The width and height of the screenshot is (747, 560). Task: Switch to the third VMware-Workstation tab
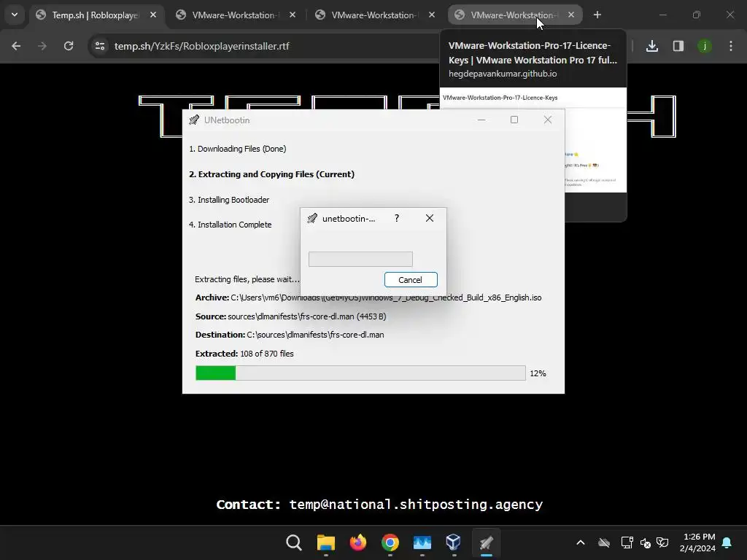pyautogui.click(x=373, y=15)
